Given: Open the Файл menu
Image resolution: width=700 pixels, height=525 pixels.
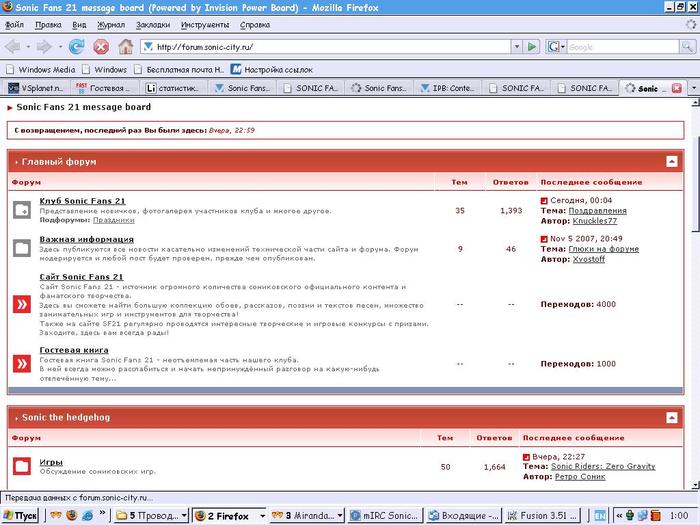Looking at the screenshot, I should [x=14, y=25].
